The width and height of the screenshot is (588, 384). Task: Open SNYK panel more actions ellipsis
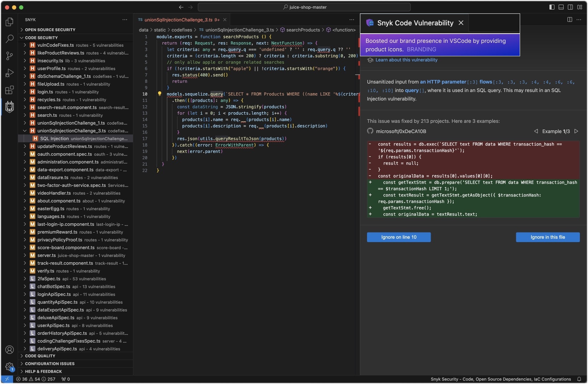[x=125, y=19]
